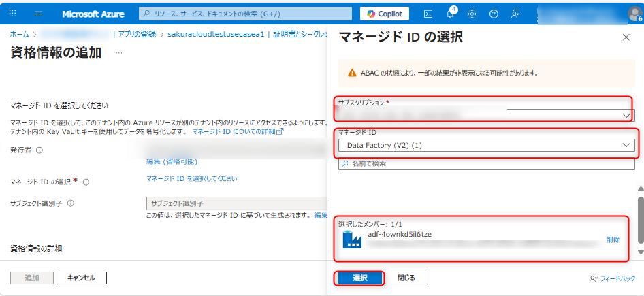The image size is (644, 296).
Task: Focus the resource search box
Action: click(246, 14)
